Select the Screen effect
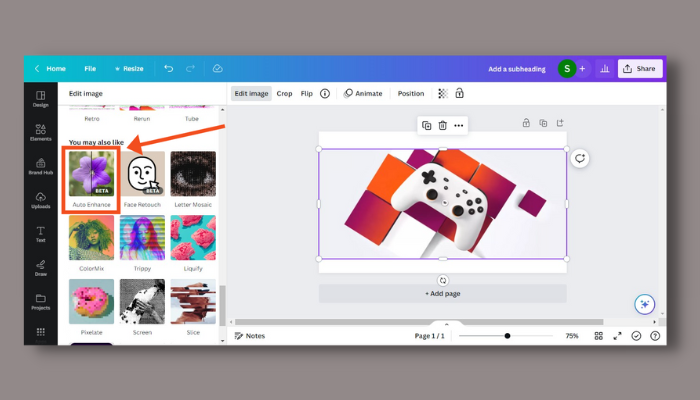Screen dimensions: 700x400 pyautogui.click(x=142, y=301)
